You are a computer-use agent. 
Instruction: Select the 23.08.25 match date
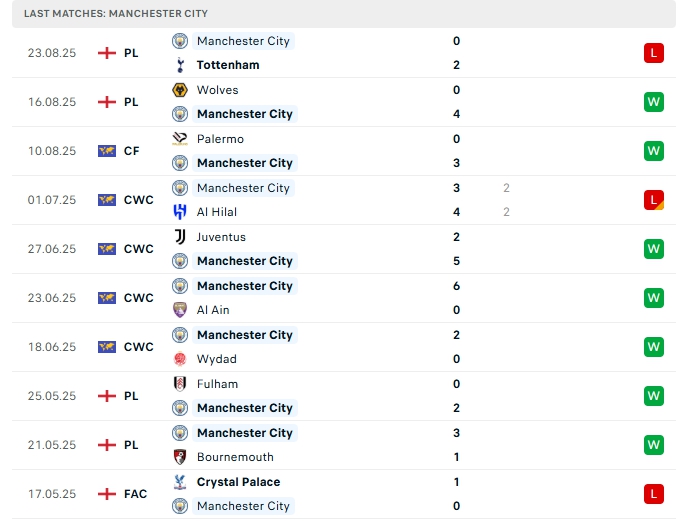tap(52, 53)
